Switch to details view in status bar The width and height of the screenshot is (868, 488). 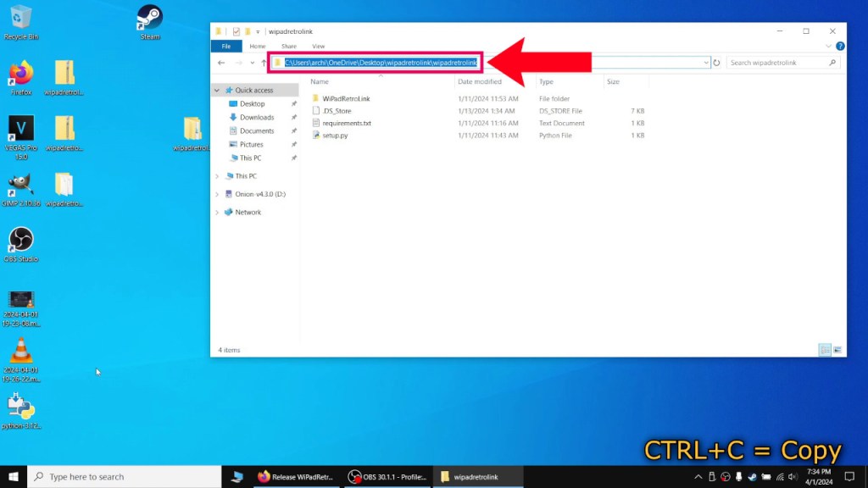(x=824, y=349)
